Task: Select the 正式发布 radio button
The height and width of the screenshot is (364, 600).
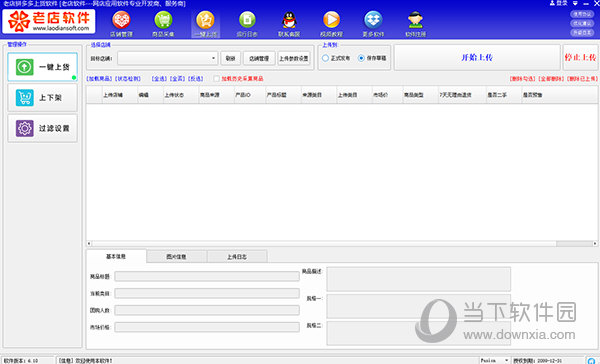Action: [325, 58]
